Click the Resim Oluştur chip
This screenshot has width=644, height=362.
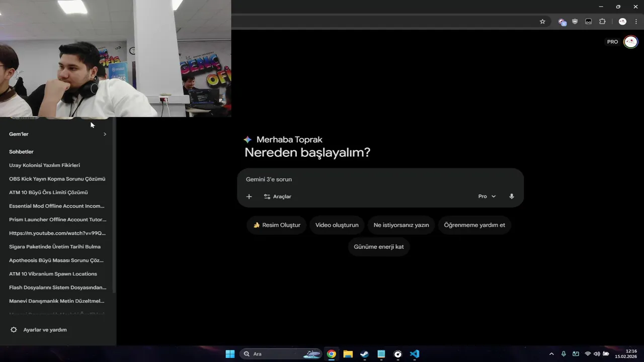277,225
